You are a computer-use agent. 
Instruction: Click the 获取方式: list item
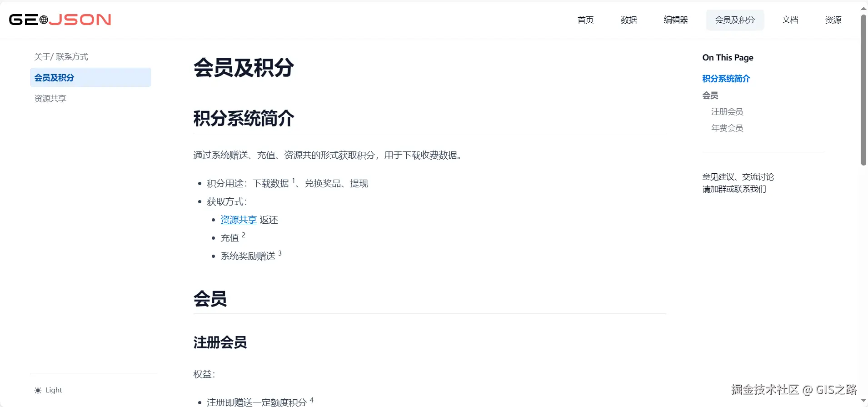(x=227, y=202)
